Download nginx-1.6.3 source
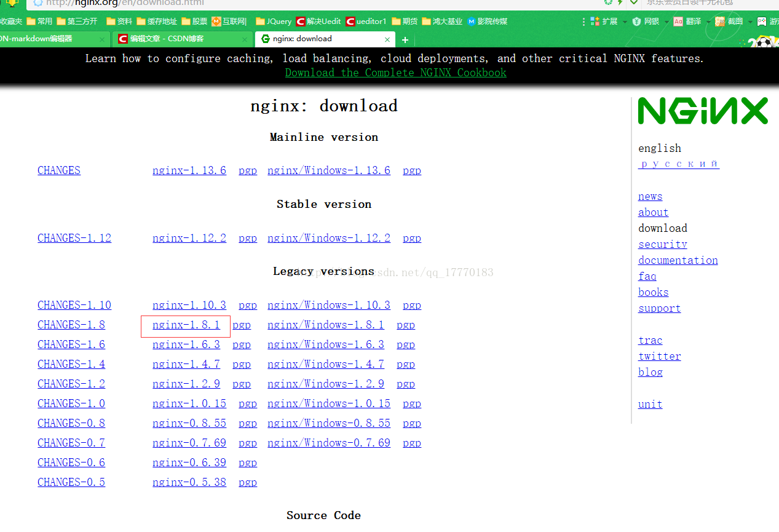This screenshot has width=779, height=532. [x=186, y=344]
